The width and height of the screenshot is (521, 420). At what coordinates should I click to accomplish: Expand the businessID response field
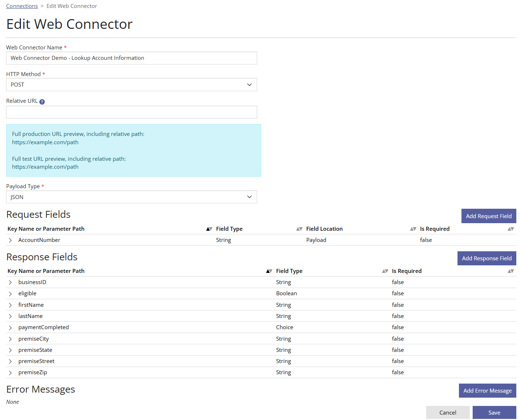click(10, 282)
